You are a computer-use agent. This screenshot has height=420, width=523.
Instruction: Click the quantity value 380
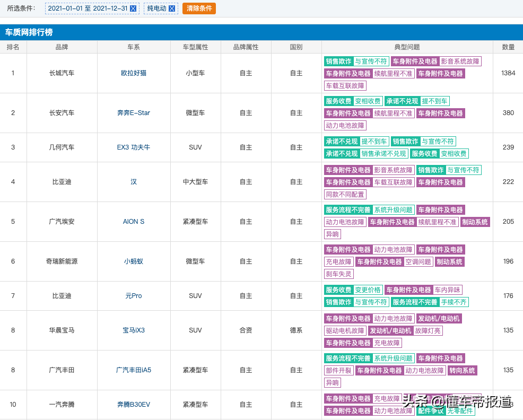[x=508, y=113]
